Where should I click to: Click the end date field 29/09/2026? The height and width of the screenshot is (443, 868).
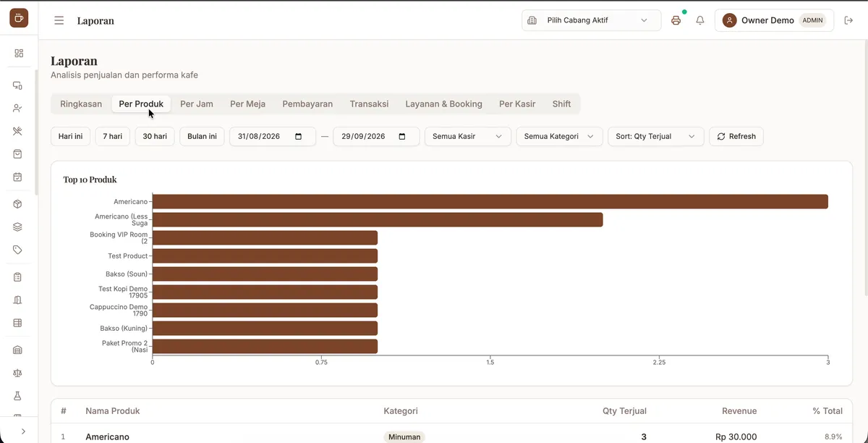(x=376, y=136)
